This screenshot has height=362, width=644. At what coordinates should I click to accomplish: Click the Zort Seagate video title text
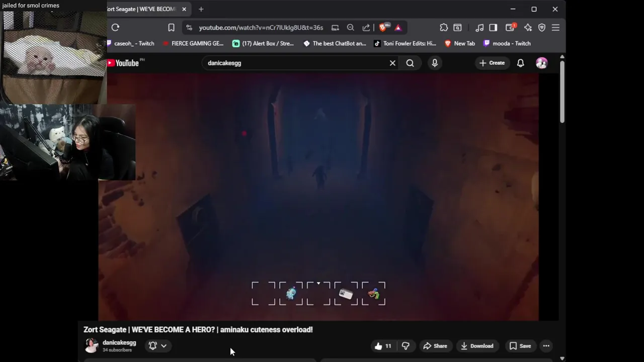click(198, 330)
